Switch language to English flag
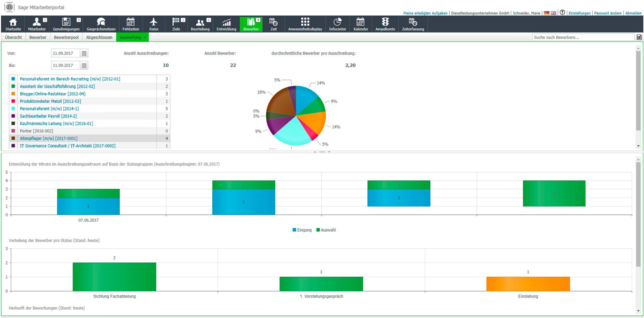644x318 pixels. [553, 13]
